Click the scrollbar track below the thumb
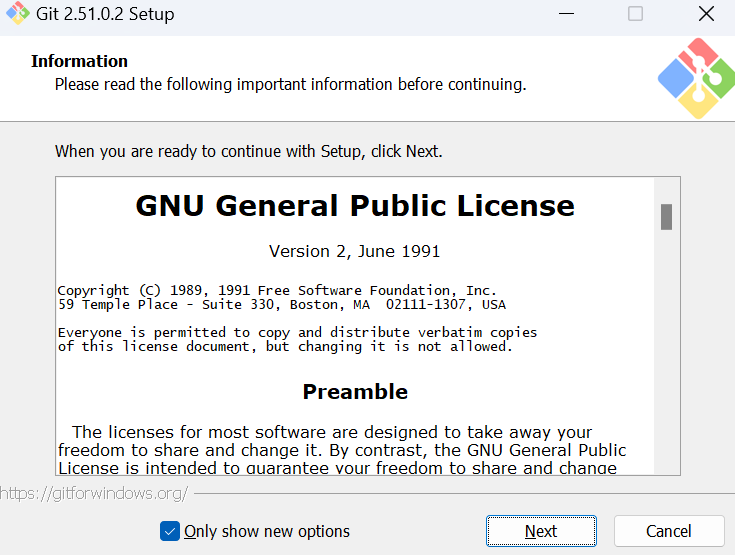 (666, 352)
